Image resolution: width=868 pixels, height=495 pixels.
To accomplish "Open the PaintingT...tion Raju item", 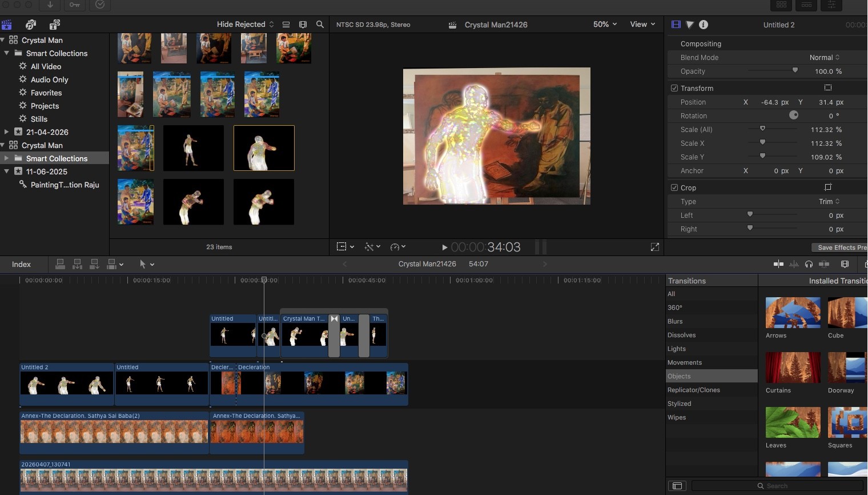I will coord(65,185).
